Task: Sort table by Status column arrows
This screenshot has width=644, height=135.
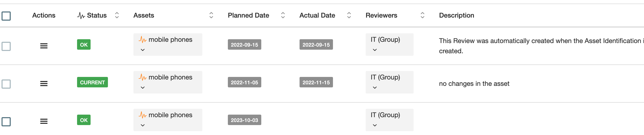Action: 117,15
